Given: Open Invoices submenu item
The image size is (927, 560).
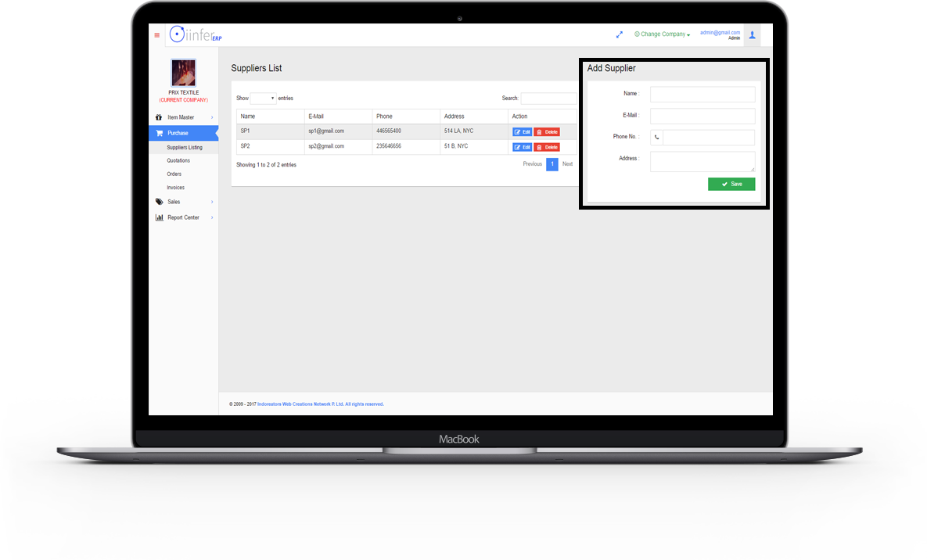Looking at the screenshot, I should point(175,188).
